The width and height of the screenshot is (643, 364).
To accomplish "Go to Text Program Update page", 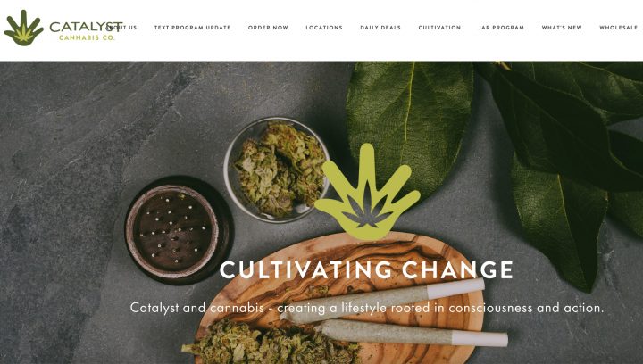I will click(192, 28).
